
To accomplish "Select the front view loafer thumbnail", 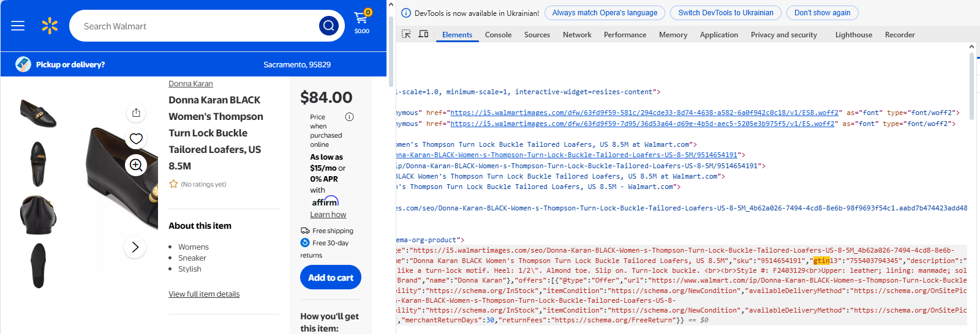I will tap(38, 215).
